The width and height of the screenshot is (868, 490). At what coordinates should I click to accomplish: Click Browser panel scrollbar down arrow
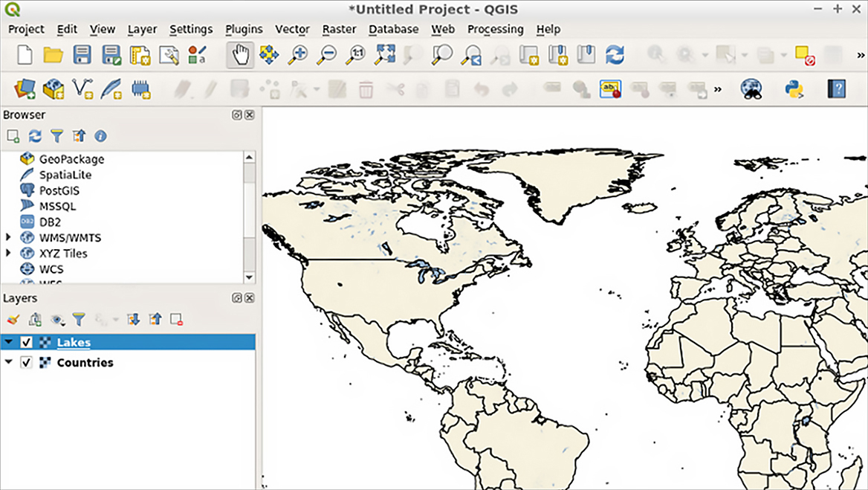(x=249, y=277)
